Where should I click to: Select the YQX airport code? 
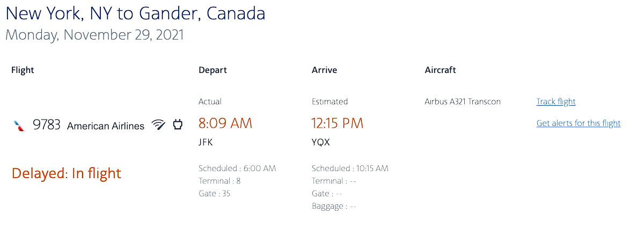click(x=321, y=143)
